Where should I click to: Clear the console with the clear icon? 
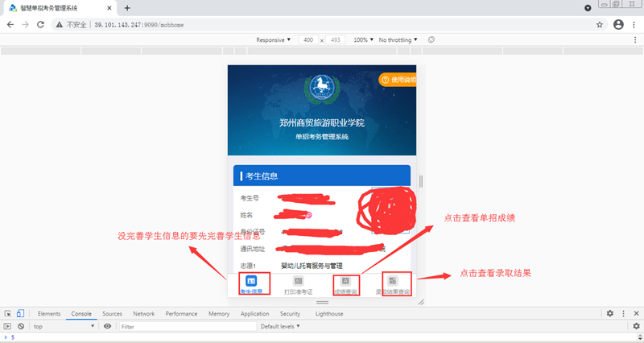(x=20, y=326)
